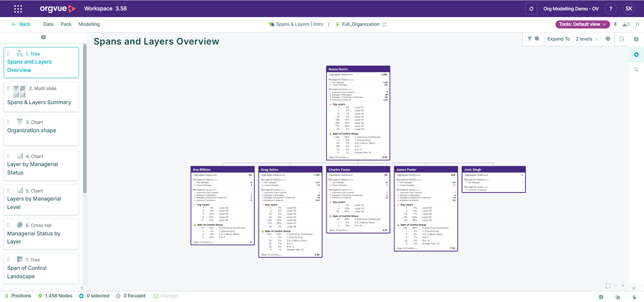The width and height of the screenshot is (644, 302).
Task: Open the 2 levels Expand To dropdown
Action: (x=587, y=39)
